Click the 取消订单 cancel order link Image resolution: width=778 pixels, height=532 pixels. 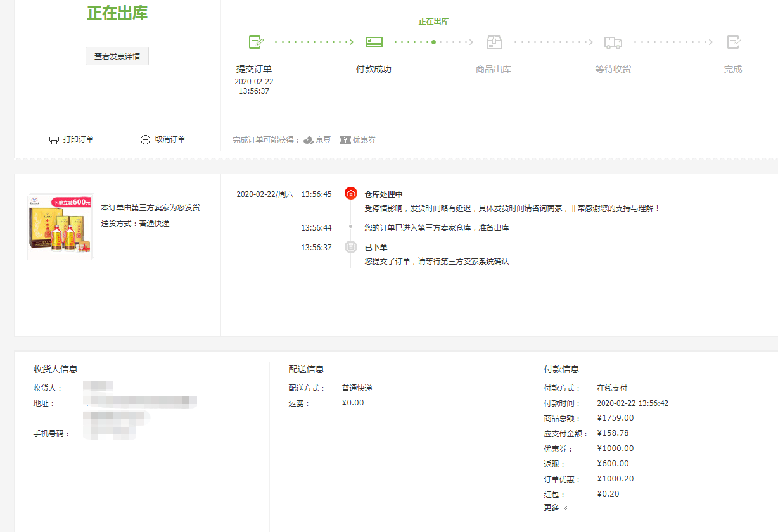click(170, 139)
